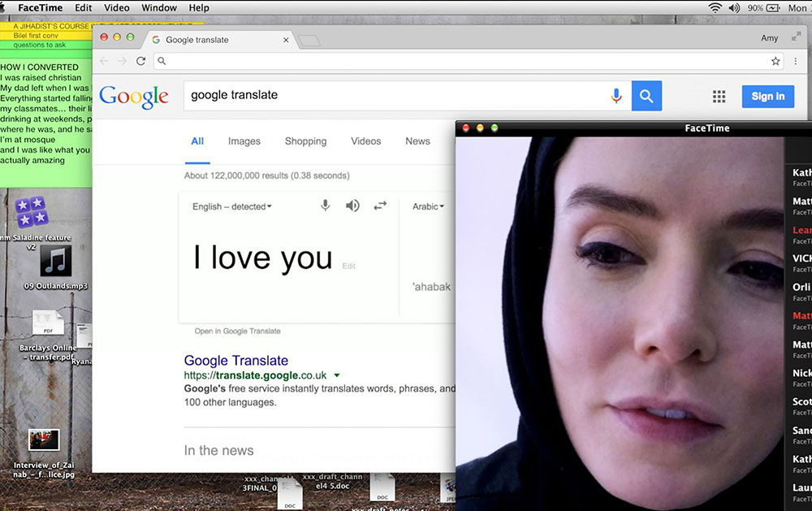Activate the voice search microphone icon

pyautogui.click(x=615, y=96)
